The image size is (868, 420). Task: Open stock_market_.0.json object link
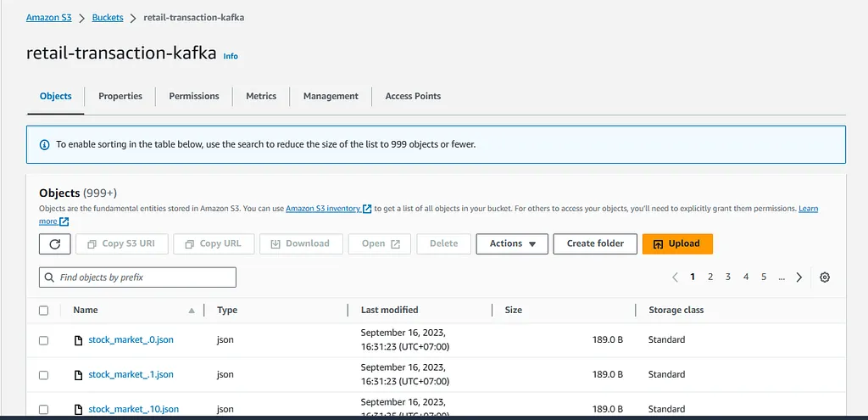pos(131,339)
